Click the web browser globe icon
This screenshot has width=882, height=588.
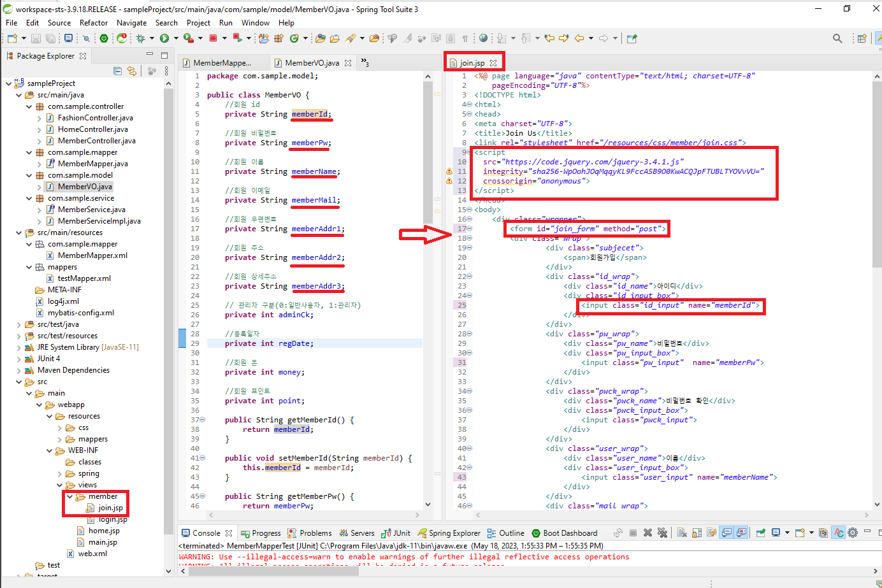[x=483, y=38]
